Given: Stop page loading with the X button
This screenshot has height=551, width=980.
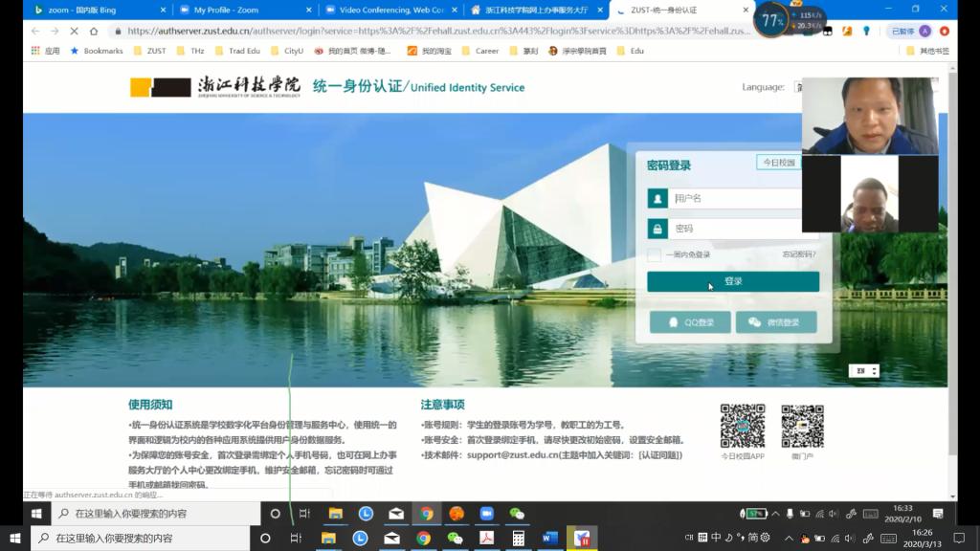Looking at the screenshot, I should [75, 31].
